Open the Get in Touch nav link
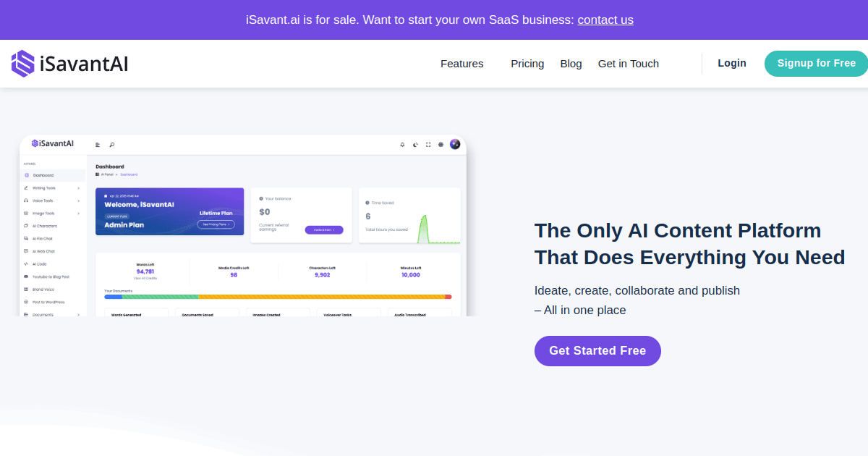 [x=629, y=64]
